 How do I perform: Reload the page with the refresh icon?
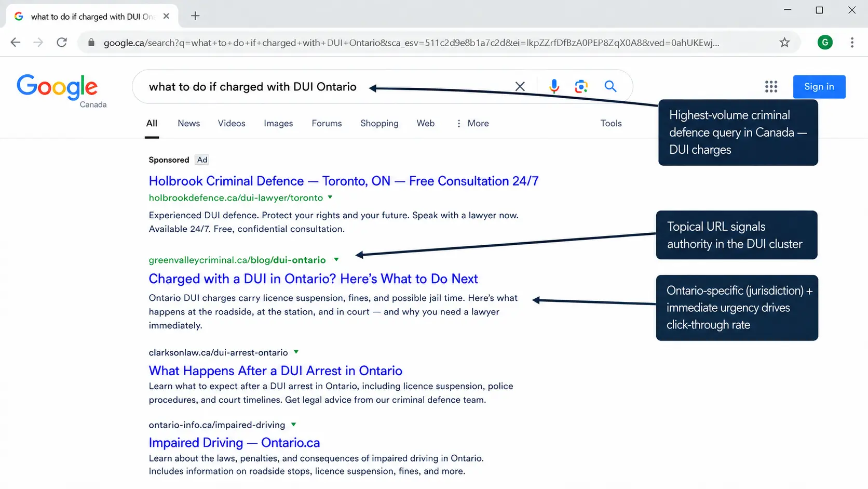(x=62, y=43)
